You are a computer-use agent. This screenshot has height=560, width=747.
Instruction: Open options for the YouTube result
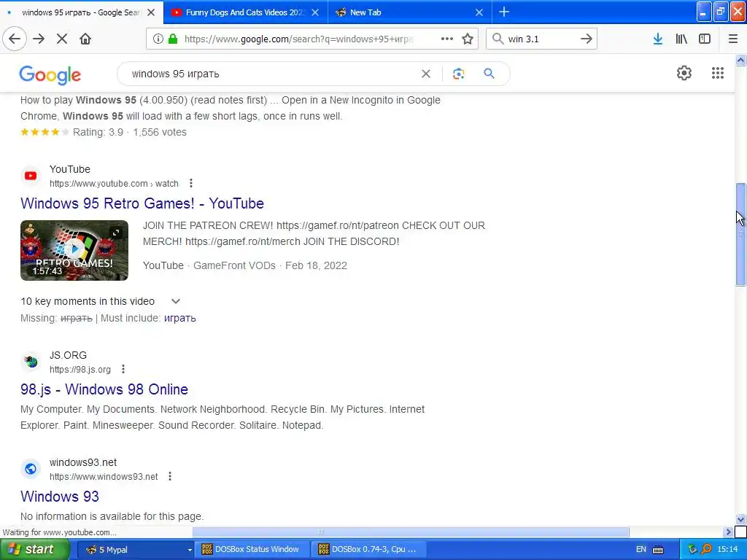[x=191, y=183]
